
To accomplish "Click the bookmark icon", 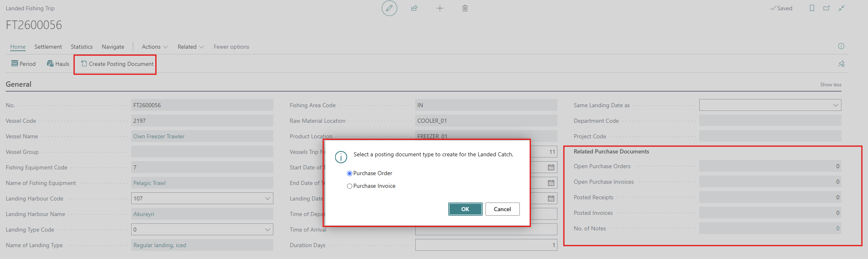I will 812,8.
